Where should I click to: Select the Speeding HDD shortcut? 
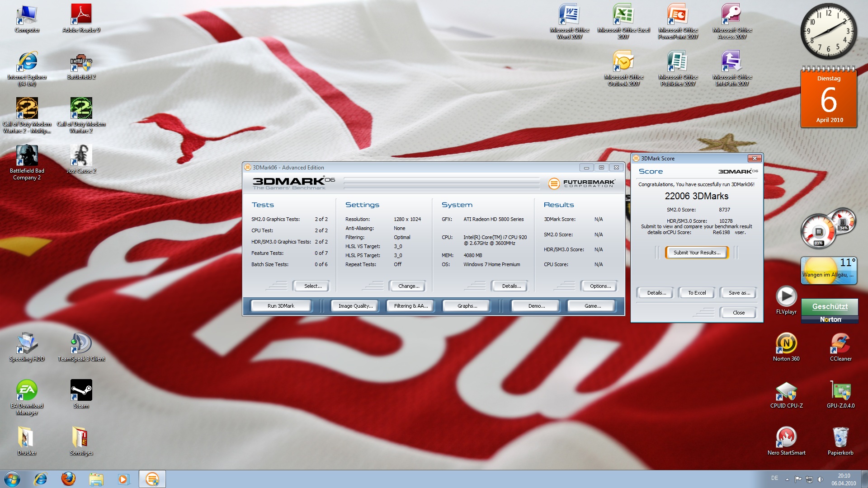27,347
